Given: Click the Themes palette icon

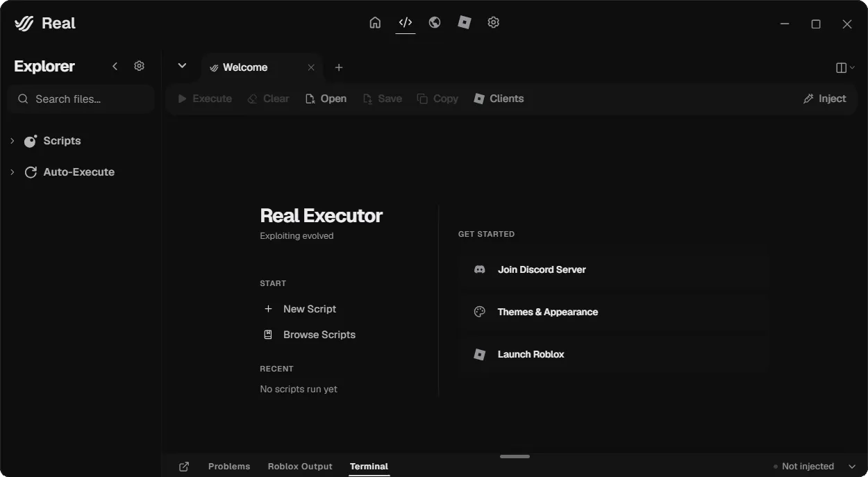Looking at the screenshot, I should (x=479, y=312).
